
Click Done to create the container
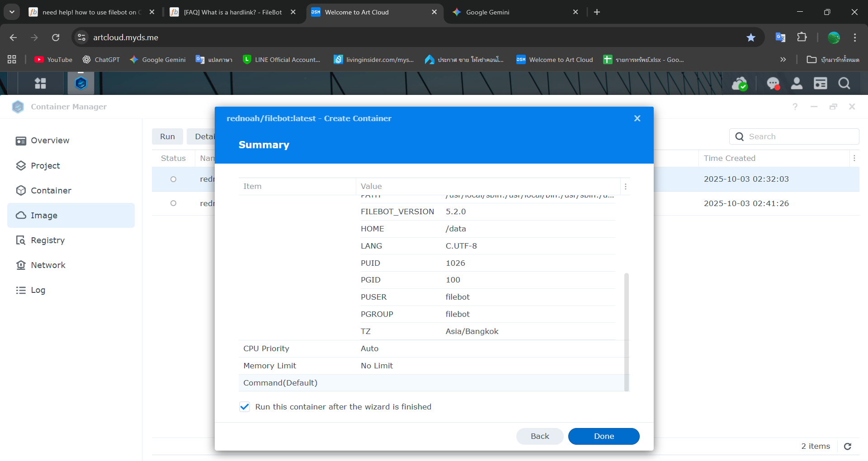(x=604, y=436)
